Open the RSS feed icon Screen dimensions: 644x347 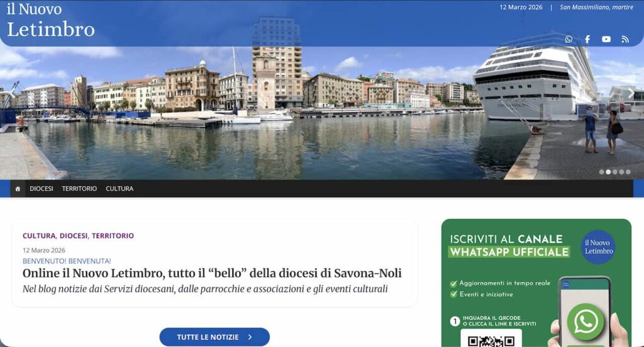(x=625, y=40)
